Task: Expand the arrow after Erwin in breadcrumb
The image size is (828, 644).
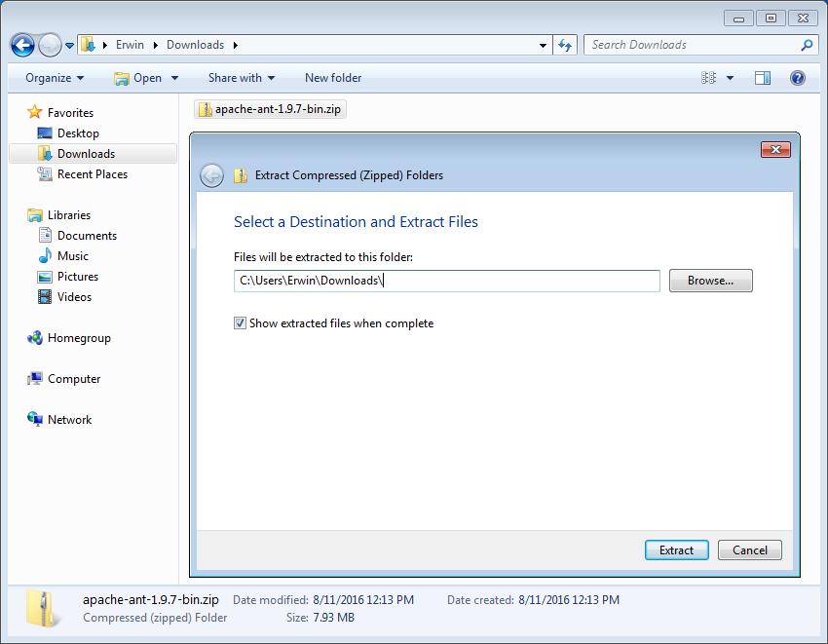Action: 155,46
